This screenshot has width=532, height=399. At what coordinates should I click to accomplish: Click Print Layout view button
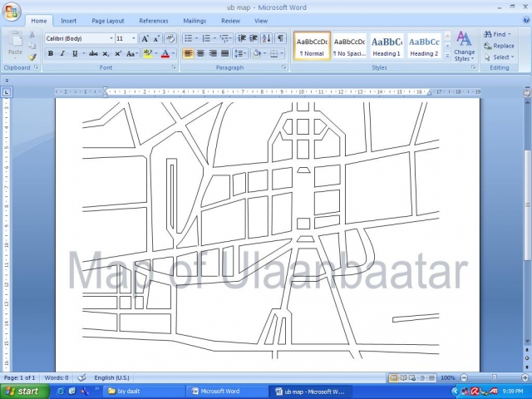pyautogui.click(x=394, y=377)
